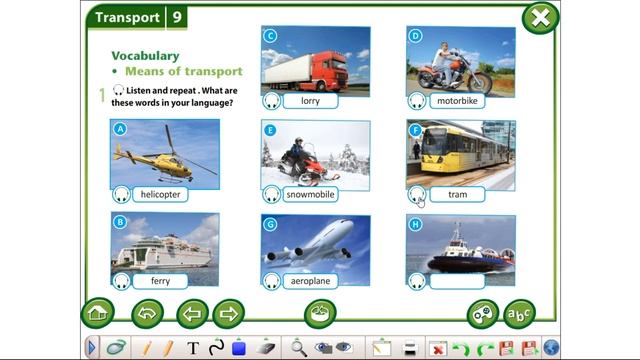Click the aeroplane word label
This screenshot has width=640, height=360.
coord(310,281)
